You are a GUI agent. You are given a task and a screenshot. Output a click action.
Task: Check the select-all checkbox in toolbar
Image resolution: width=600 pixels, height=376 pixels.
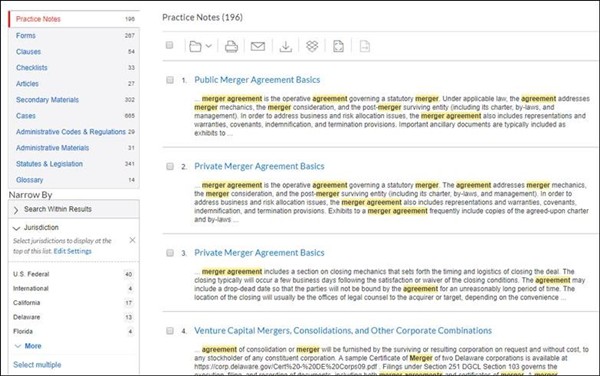click(x=170, y=45)
